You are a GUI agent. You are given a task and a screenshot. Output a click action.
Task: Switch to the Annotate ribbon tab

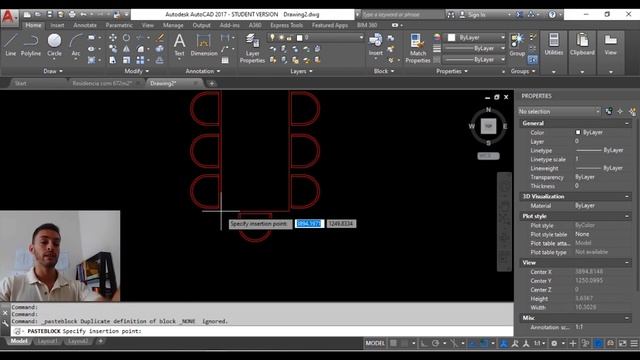pyautogui.click(x=85, y=25)
